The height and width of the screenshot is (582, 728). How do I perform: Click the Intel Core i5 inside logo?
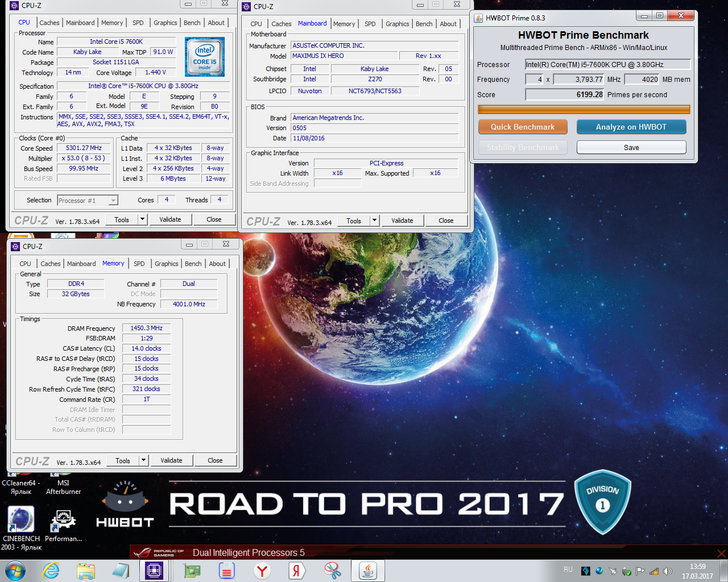click(x=205, y=57)
